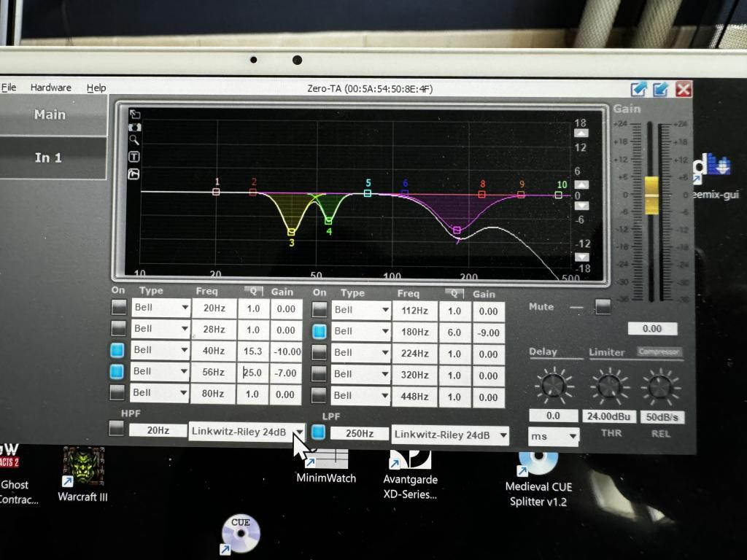The height and width of the screenshot is (560, 747).
Task: Toggle the LPF enable button
Action: 318,432
